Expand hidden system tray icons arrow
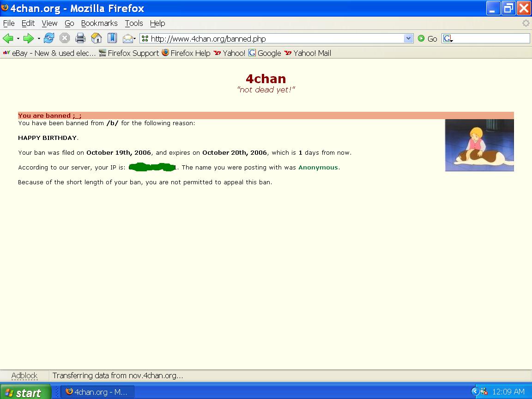This screenshot has height=399, width=532. point(475,392)
